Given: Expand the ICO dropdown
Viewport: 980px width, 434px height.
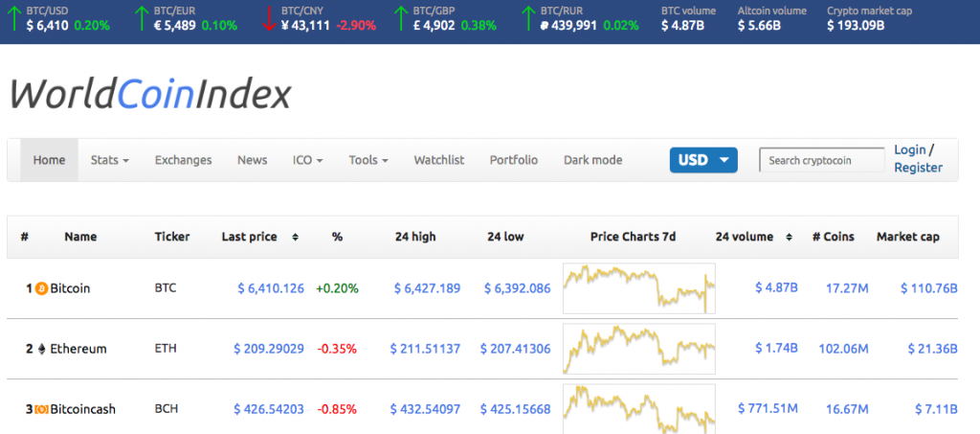Looking at the screenshot, I should click(307, 160).
